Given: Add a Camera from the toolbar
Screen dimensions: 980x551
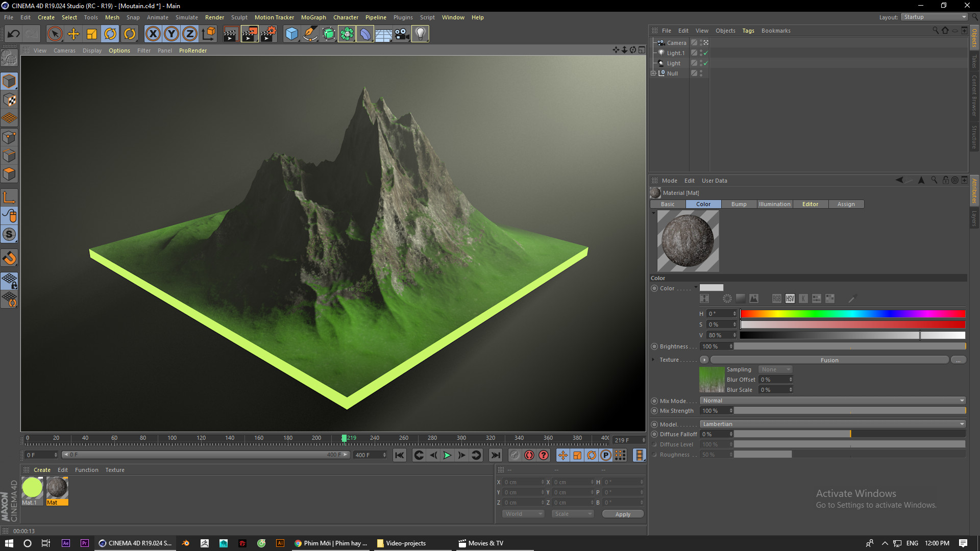Looking at the screenshot, I should pos(402,34).
